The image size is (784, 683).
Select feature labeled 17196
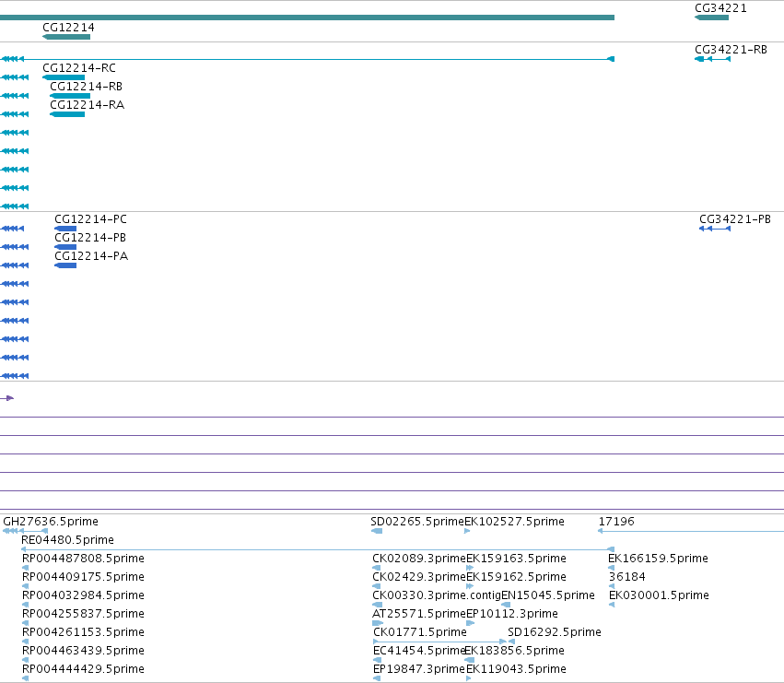pos(616,522)
